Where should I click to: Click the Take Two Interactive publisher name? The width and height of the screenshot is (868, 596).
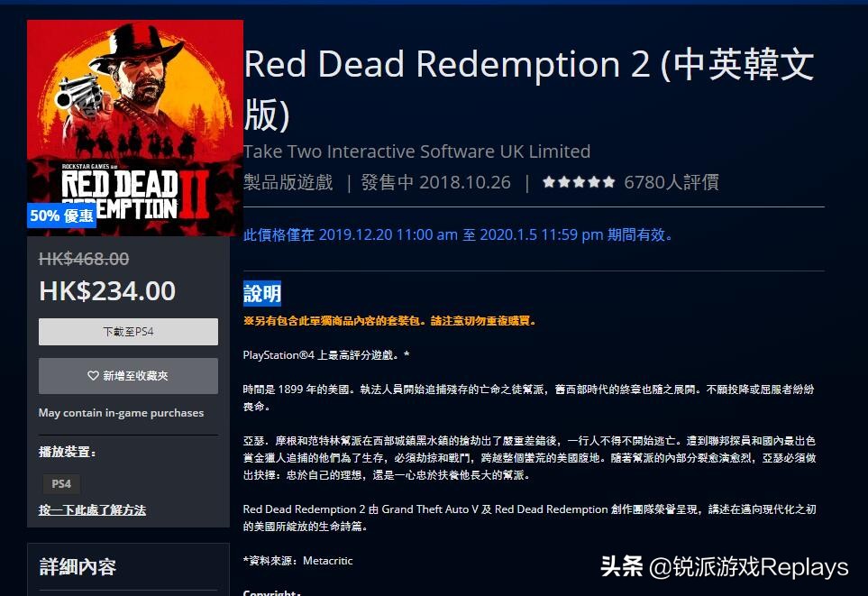[x=416, y=151]
